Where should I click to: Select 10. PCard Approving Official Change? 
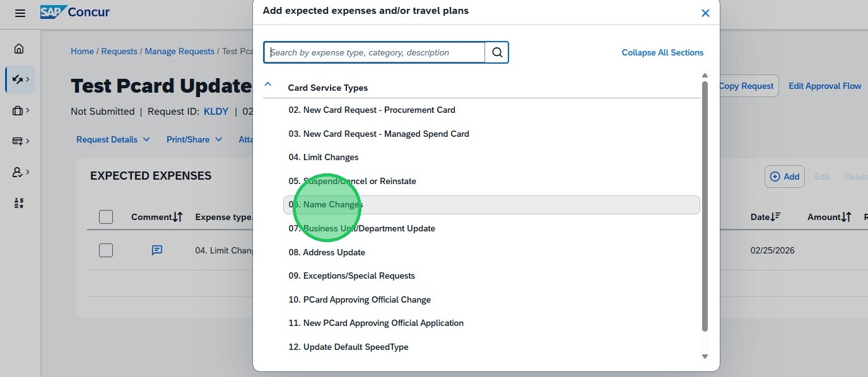pyautogui.click(x=360, y=299)
